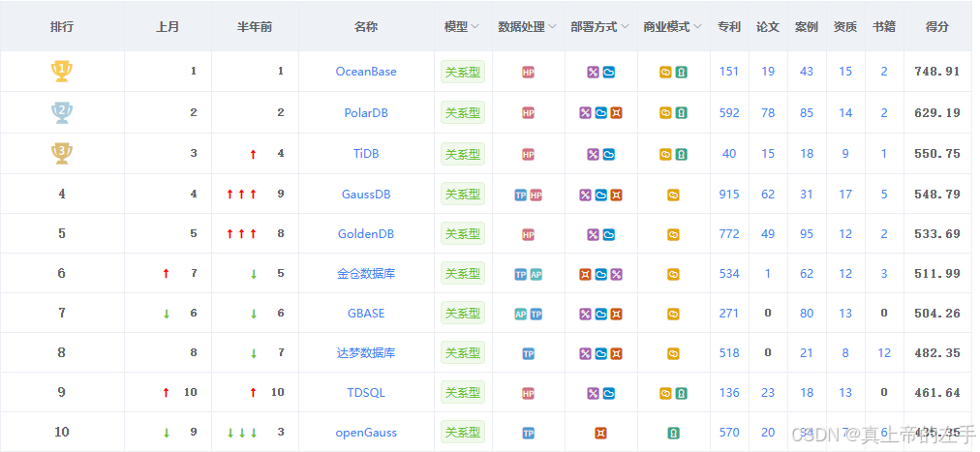Open the GoldenDB database link
The width and height of the screenshot is (980, 452).
point(366,234)
